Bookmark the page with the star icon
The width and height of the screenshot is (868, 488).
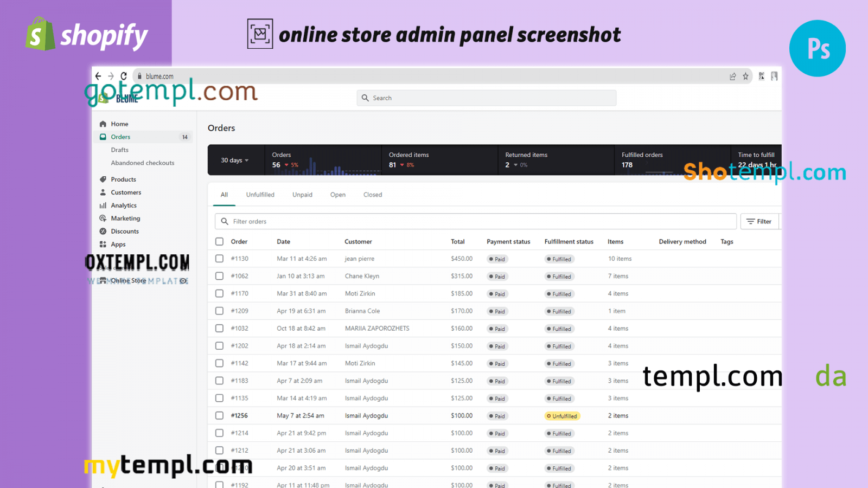tap(745, 76)
